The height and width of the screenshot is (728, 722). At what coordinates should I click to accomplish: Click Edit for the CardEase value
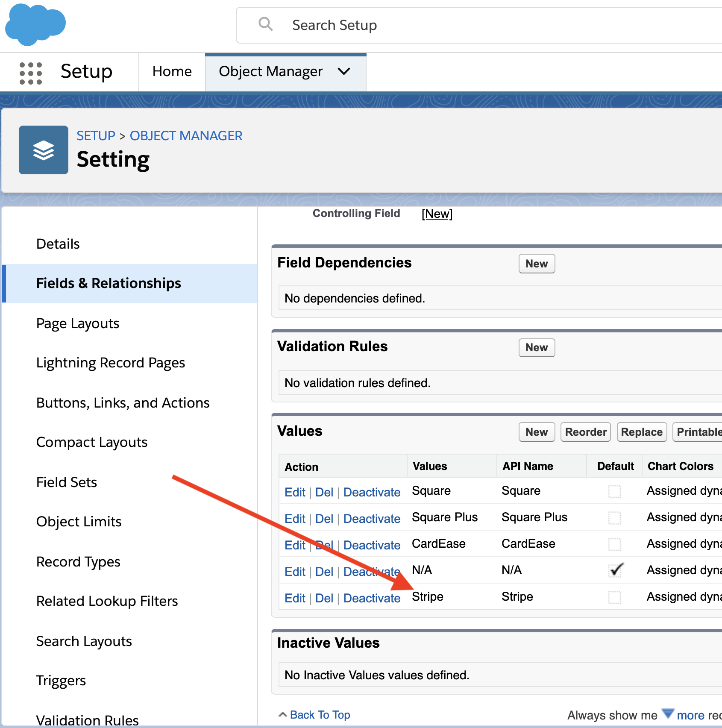click(295, 545)
